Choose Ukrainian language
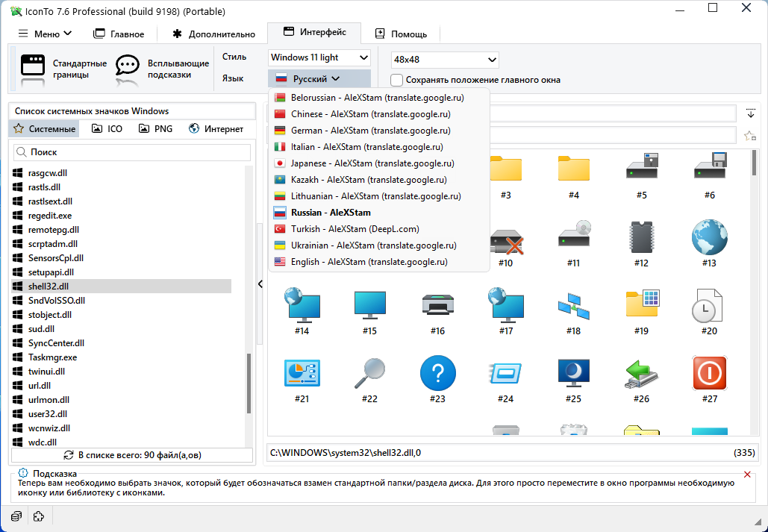 379,245
